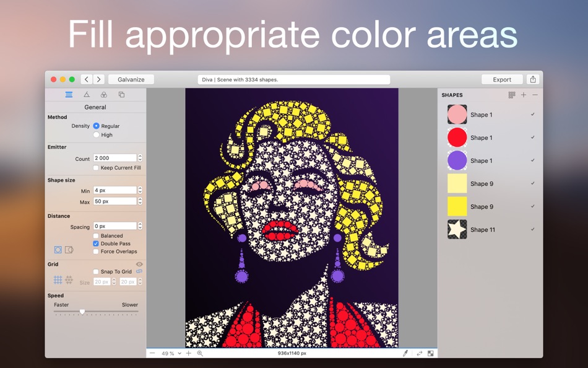Click the title field reading Diva scene
The height and width of the screenshot is (368, 588).
(293, 79)
